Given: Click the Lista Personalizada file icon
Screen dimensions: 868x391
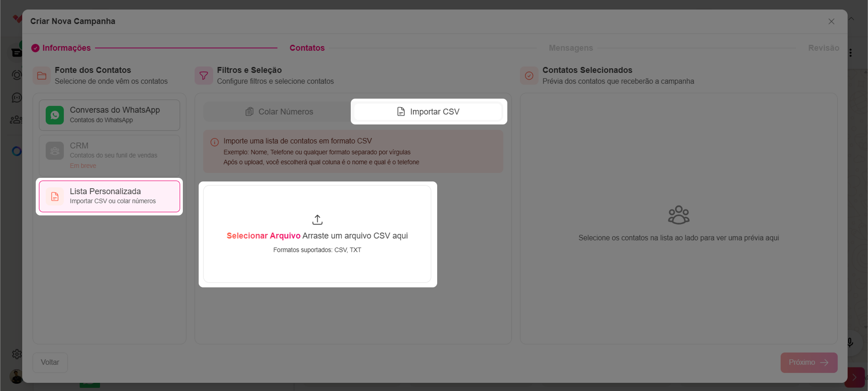Looking at the screenshot, I should [55, 196].
